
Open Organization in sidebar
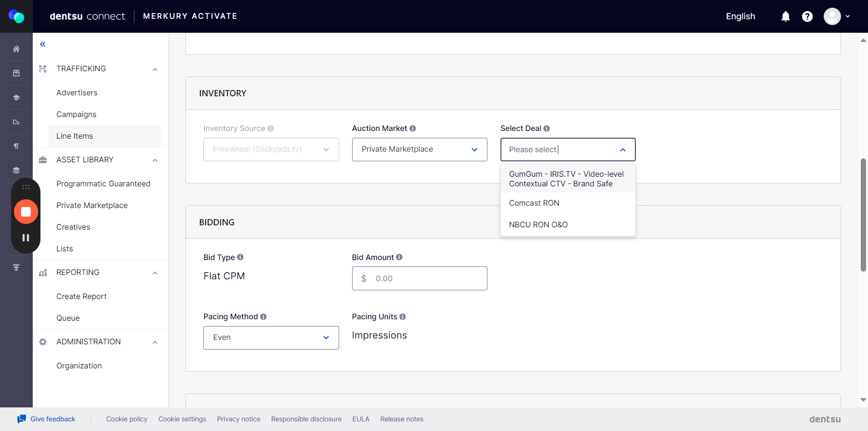pyautogui.click(x=79, y=366)
